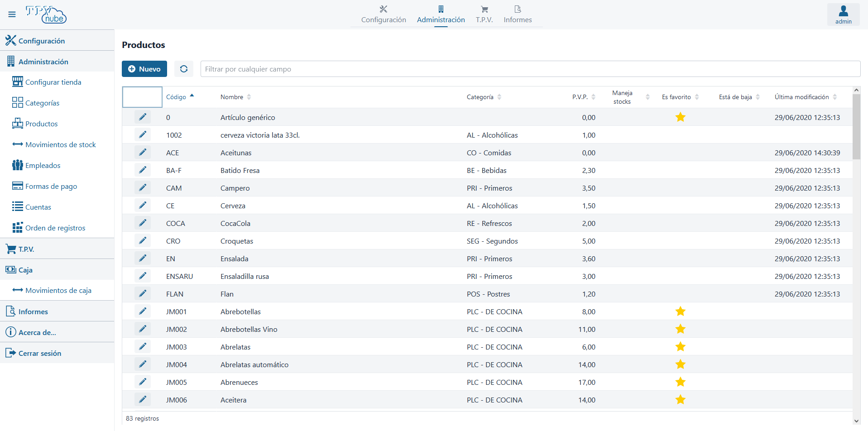
Task: Click edit pencil for CocaCola row
Action: 143,223
